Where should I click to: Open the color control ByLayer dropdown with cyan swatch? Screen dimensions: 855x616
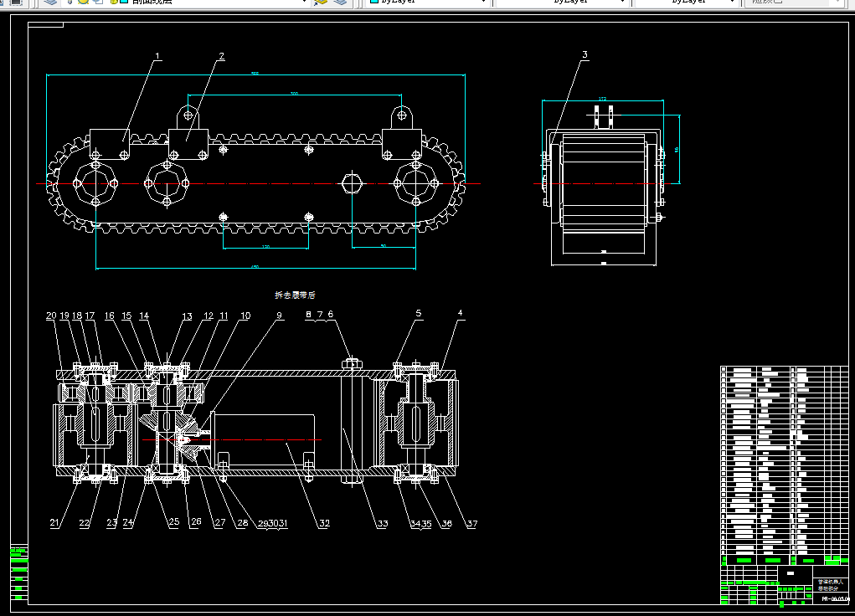(x=427, y=3)
